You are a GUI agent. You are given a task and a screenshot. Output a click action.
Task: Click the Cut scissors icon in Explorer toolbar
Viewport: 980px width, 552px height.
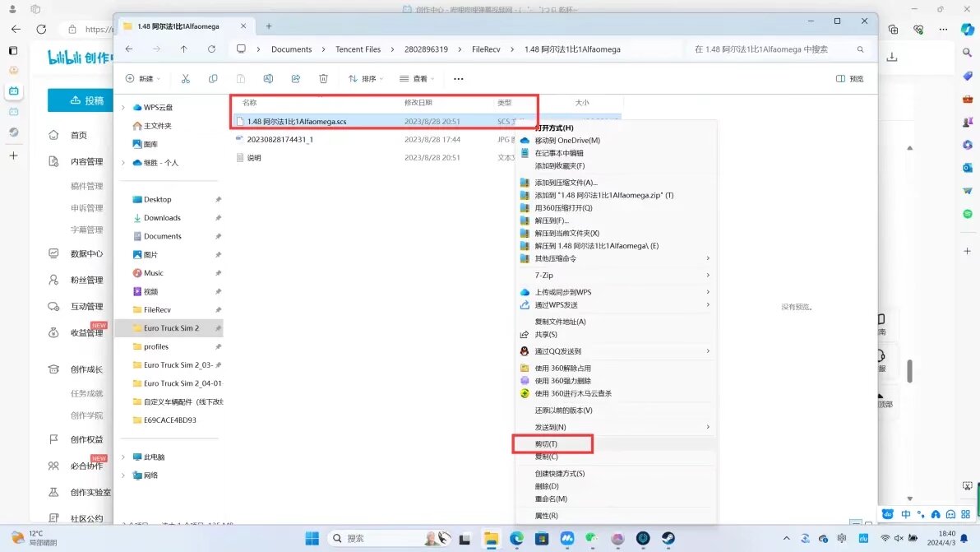tap(186, 79)
